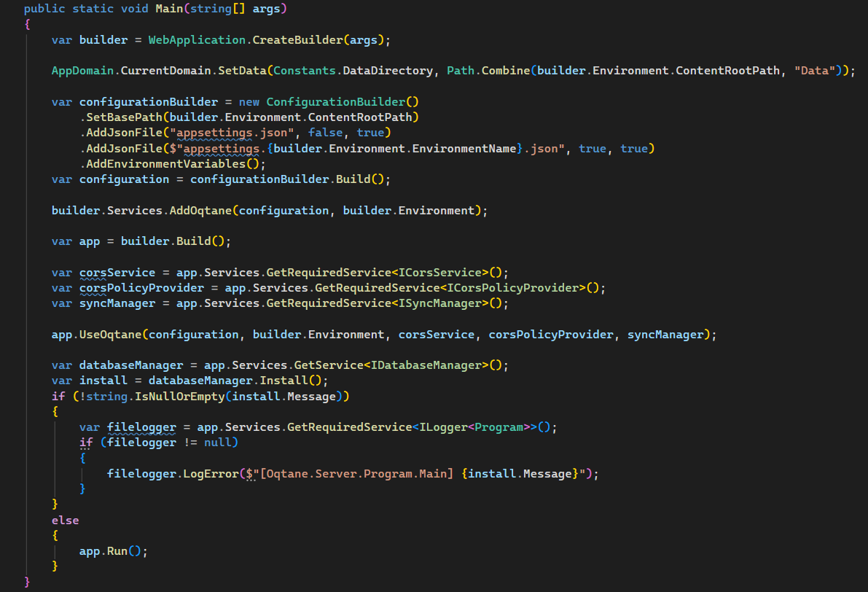The height and width of the screenshot is (592, 868).
Task: Click the closing brace of Main
Action: tap(26, 581)
